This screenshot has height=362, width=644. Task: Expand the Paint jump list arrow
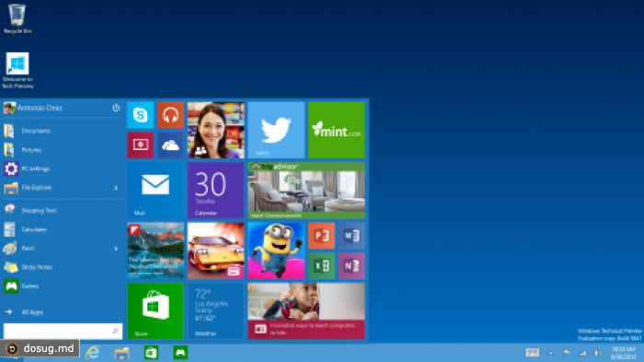116,249
